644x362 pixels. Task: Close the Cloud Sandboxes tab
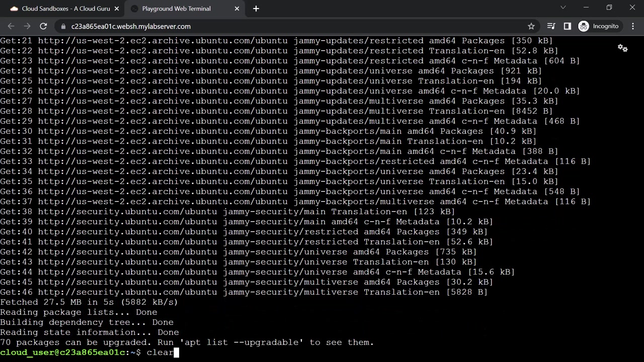116,9
